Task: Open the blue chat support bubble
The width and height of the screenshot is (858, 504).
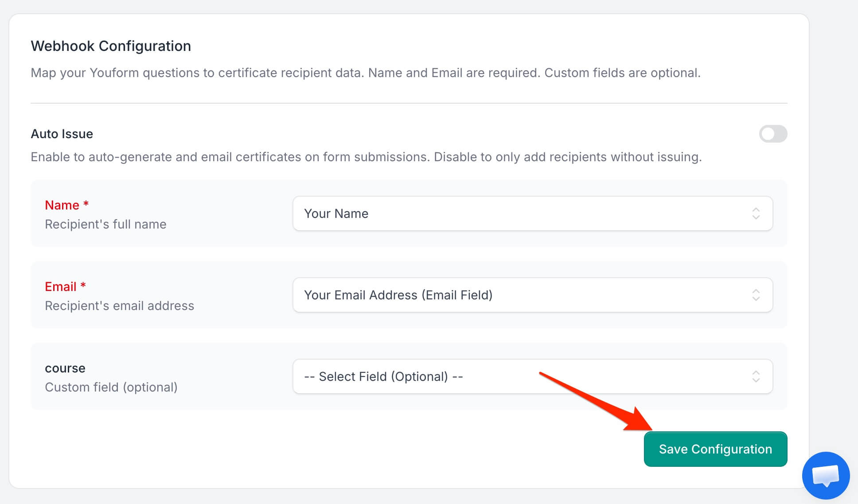Action: pyautogui.click(x=826, y=476)
